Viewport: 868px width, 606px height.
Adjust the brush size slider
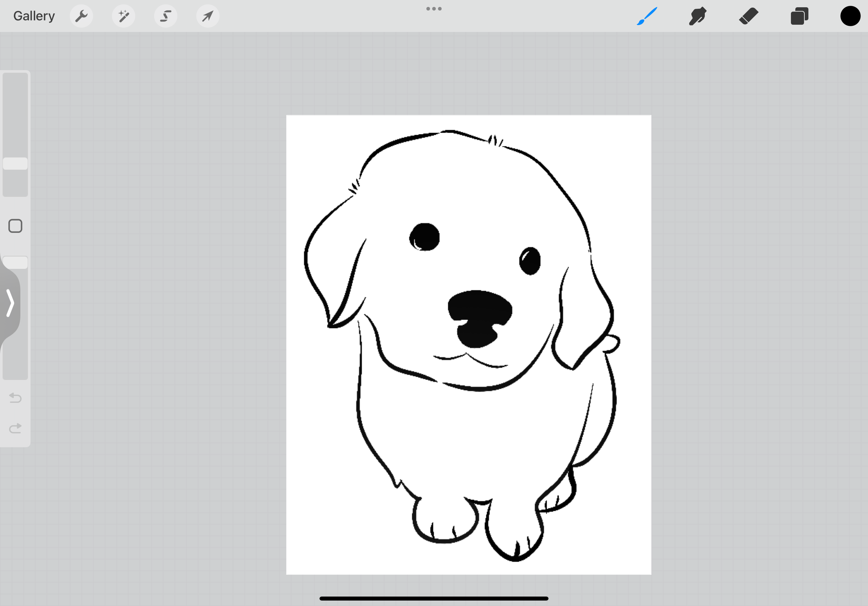pyautogui.click(x=15, y=162)
